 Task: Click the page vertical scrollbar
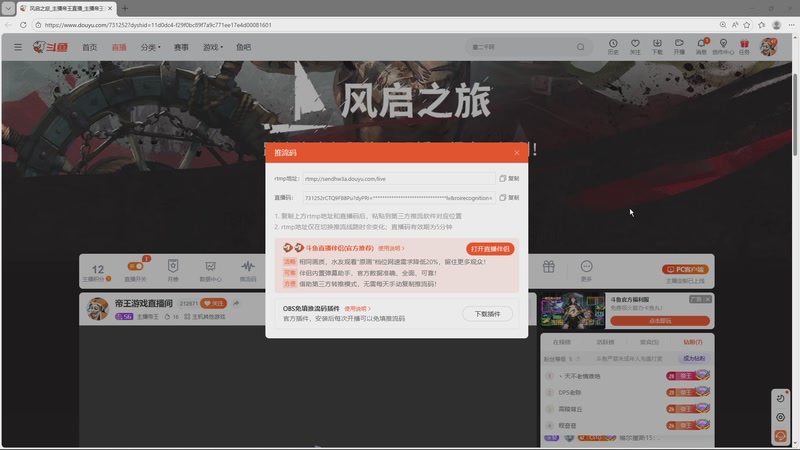tap(795, 115)
